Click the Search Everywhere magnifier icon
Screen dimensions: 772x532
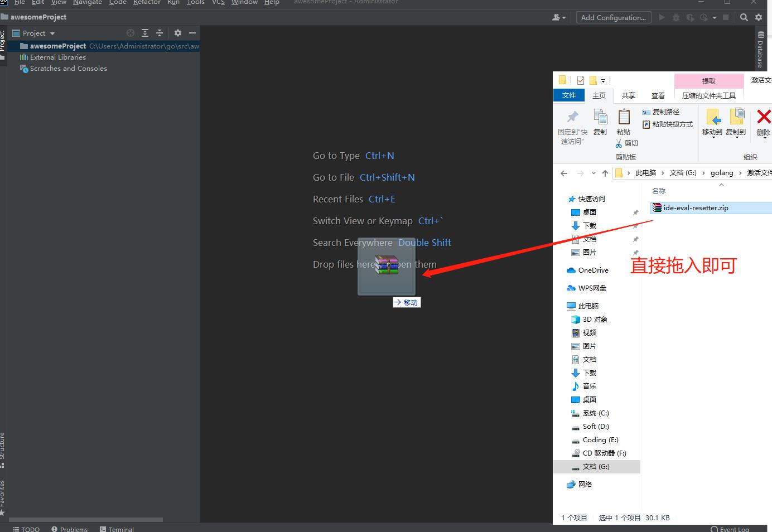tap(744, 17)
